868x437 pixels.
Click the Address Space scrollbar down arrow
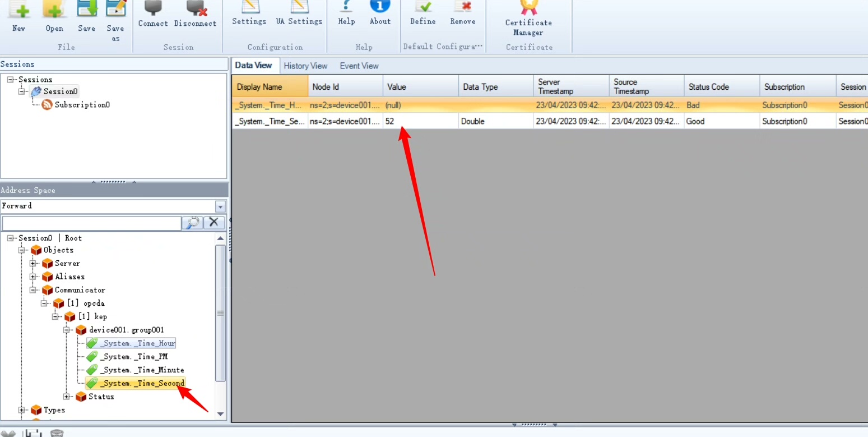[220, 414]
